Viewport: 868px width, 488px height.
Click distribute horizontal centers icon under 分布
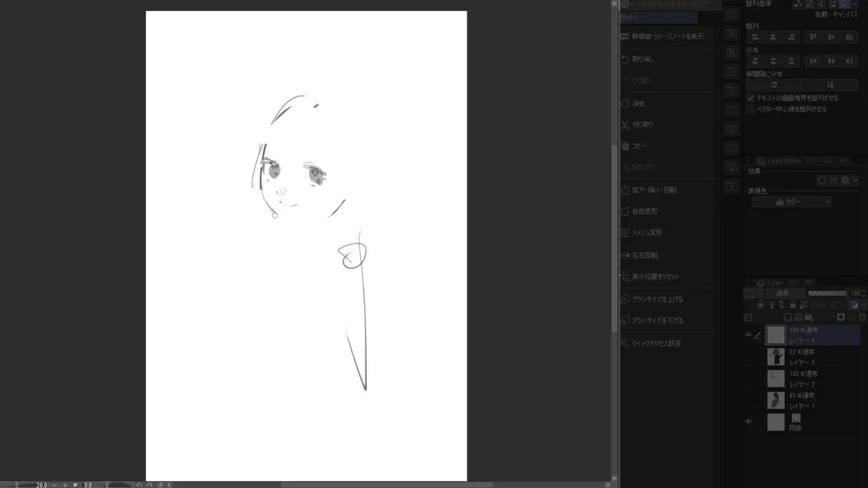pos(831,61)
